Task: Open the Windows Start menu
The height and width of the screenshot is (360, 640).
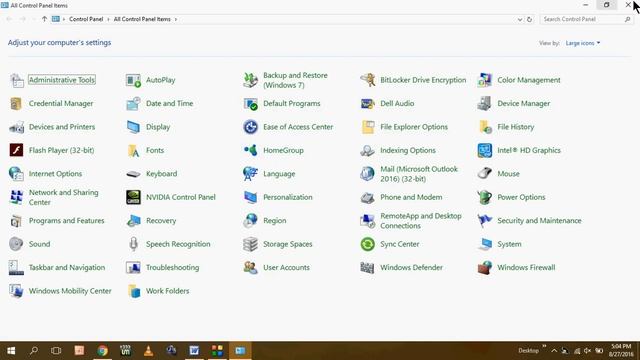Action: (11, 351)
